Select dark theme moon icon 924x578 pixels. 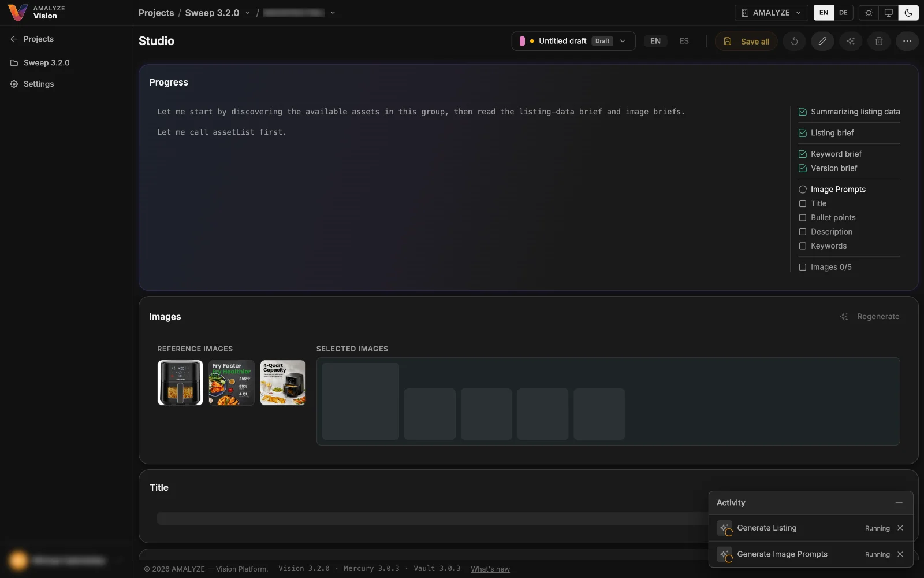[x=908, y=13]
